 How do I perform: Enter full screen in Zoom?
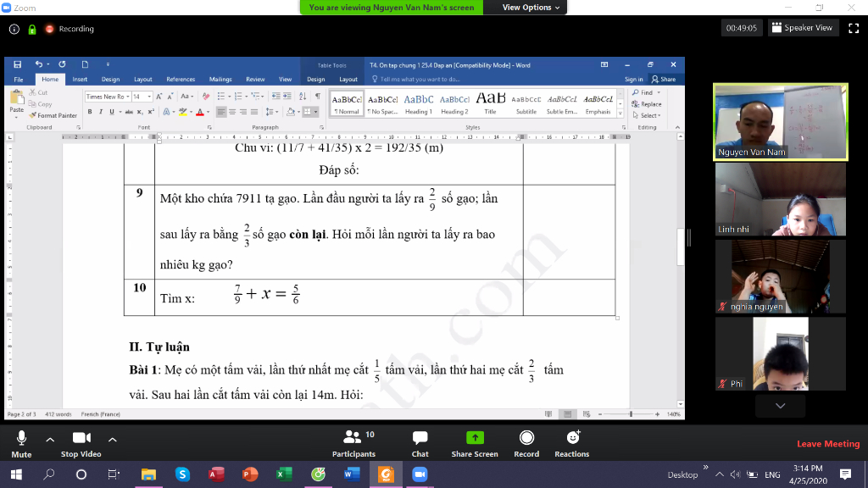click(854, 28)
